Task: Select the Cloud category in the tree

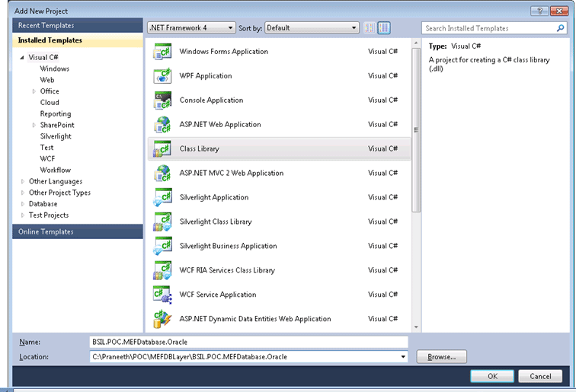Action: [50, 103]
